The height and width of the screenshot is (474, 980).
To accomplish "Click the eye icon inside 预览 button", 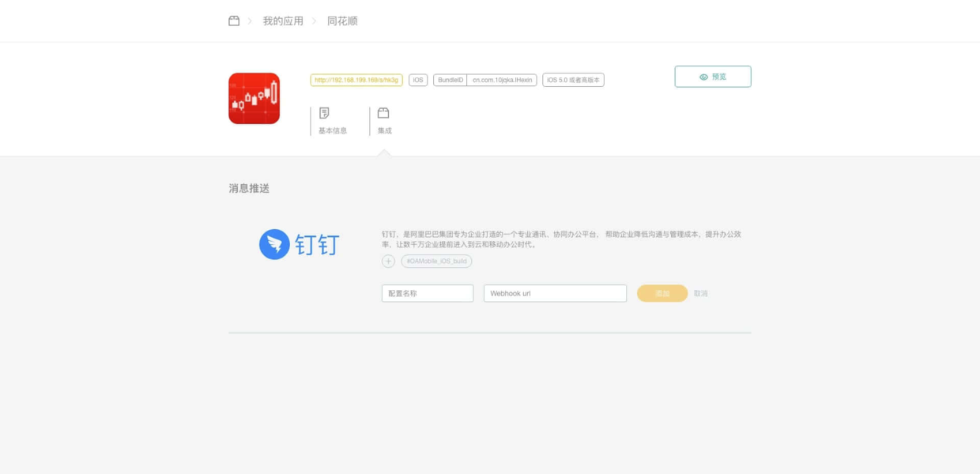I will pyautogui.click(x=703, y=76).
